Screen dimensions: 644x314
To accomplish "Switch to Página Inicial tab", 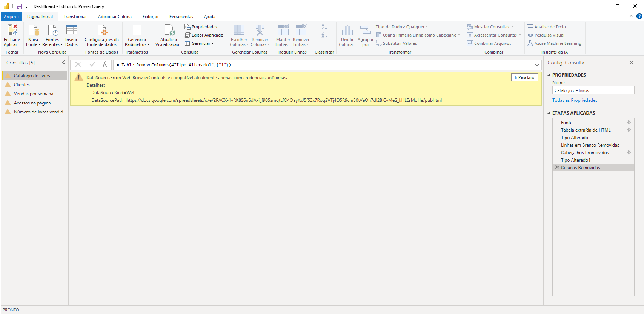I will pos(40,17).
